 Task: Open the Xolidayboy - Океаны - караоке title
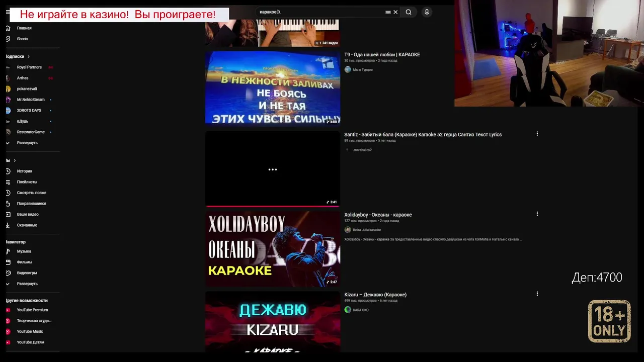tap(378, 215)
